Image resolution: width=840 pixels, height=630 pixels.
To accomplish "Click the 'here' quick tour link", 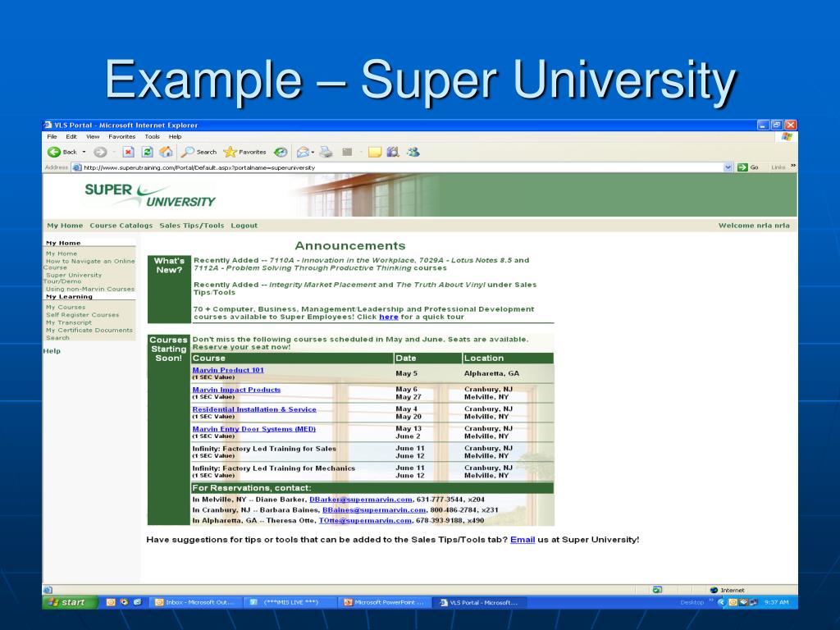I will pyautogui.click(x=388, y=317).
